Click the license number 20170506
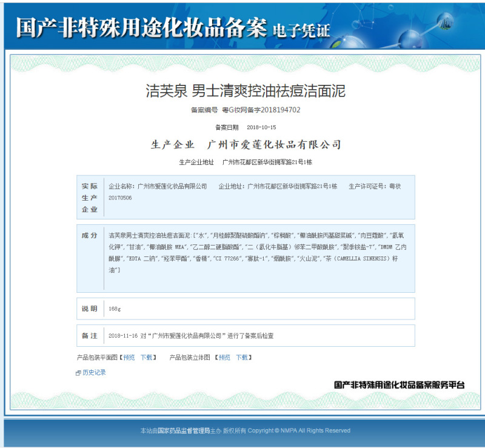 tap(120, 198)
